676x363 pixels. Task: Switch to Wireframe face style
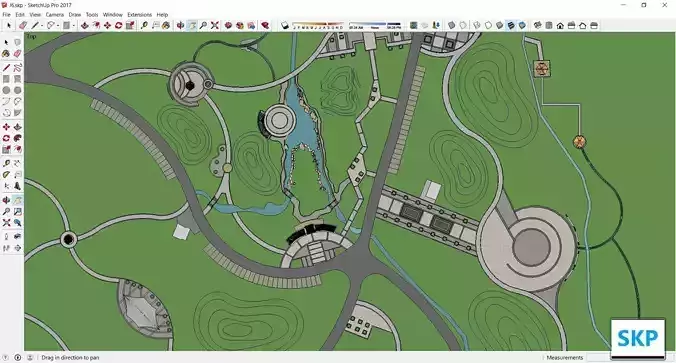[x=477, y=26]
